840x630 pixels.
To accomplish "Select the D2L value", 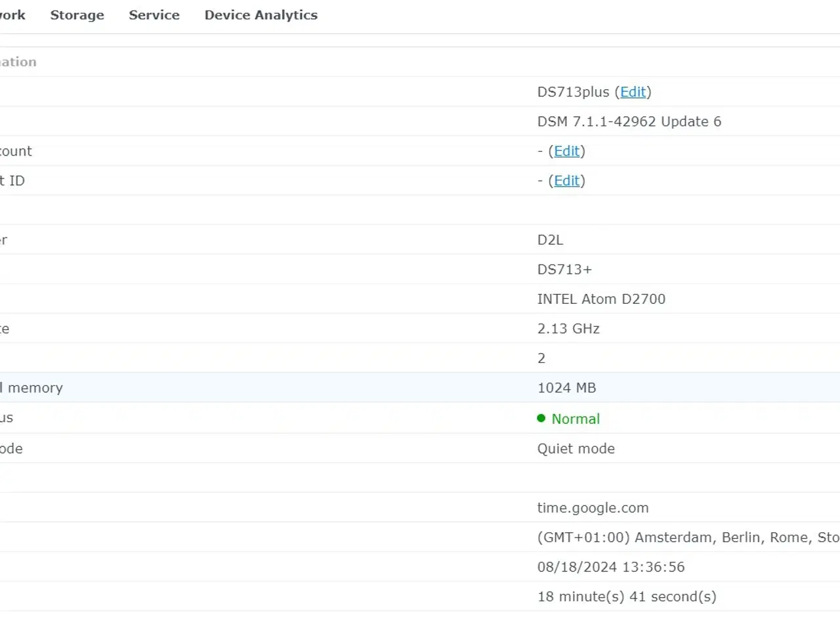I will click(x=550, y=240).
